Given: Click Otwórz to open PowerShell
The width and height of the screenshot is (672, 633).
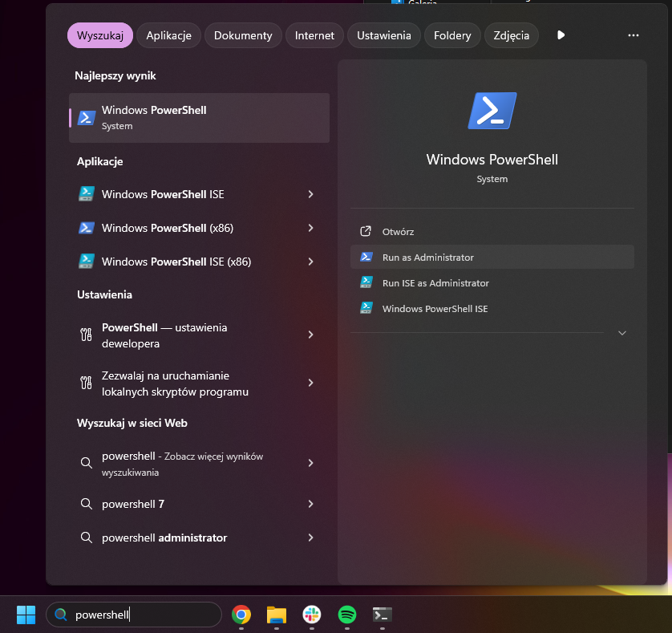Looking at the screenshot, I should pyautogui.click(x=492, y=232).
